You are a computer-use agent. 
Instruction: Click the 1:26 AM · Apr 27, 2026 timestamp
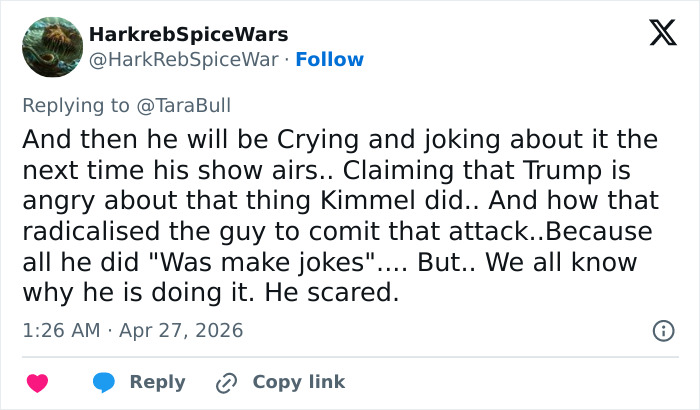pos(132,330)
